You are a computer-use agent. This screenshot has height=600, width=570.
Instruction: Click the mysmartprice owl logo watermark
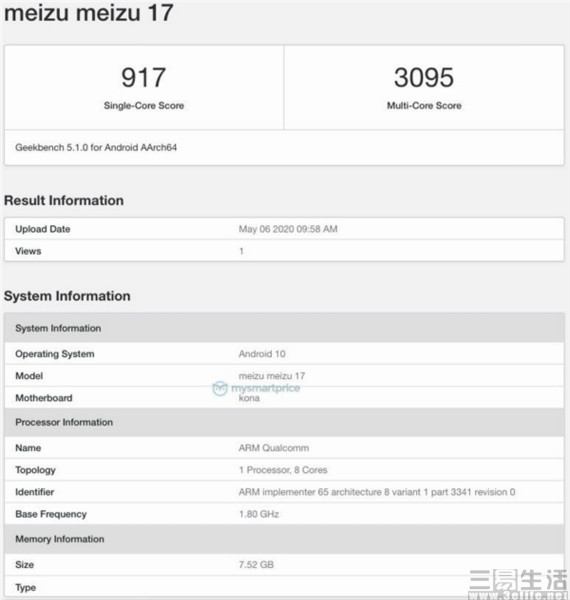coord(220,388)
